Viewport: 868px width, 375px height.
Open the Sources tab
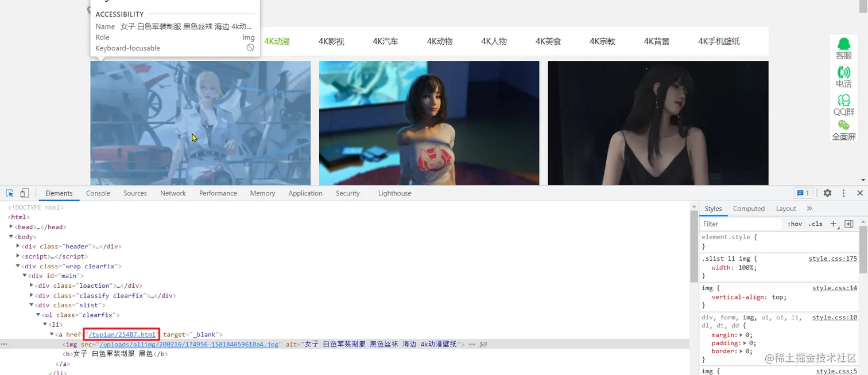pos(135,193)
